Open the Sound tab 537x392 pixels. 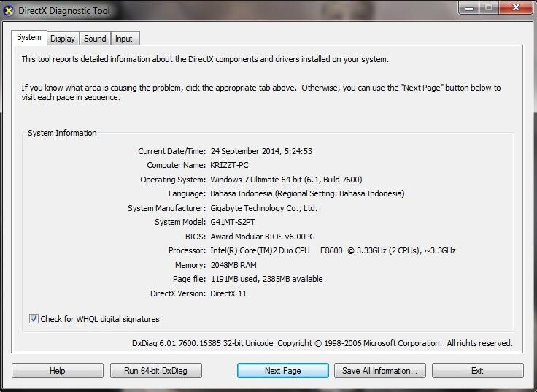[x=95, y=39]
